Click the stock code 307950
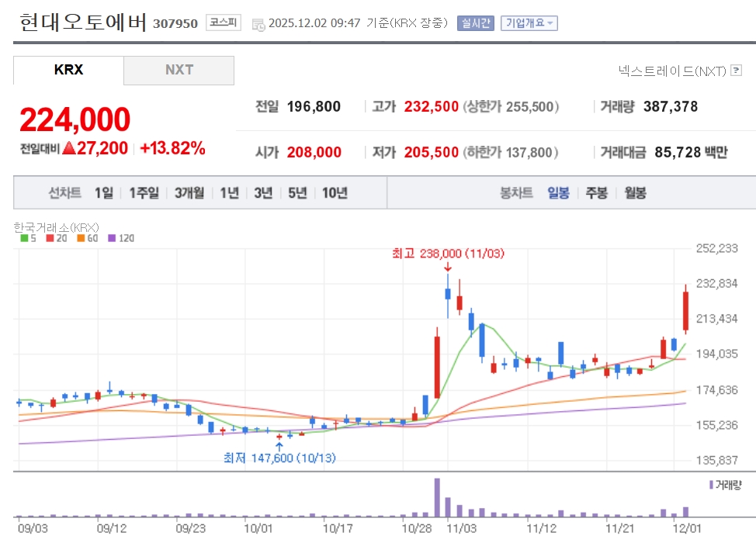The width and height of the screenshot is (756, 553). 175,23
